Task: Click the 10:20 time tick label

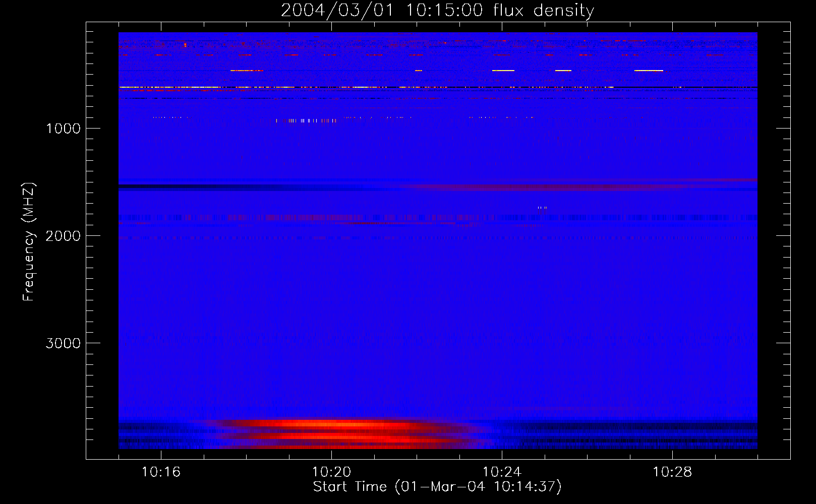Action: click(331, 472)
